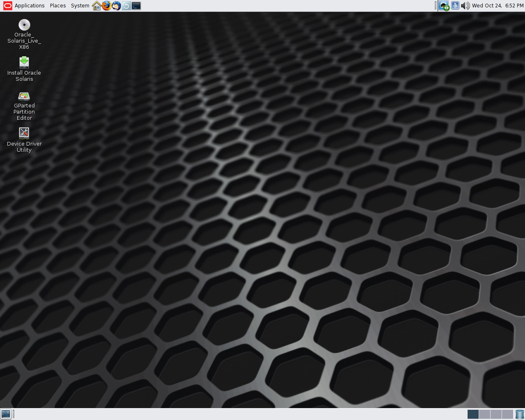The width and height of the screenshot is (525, 420).
Task: Switch to the third workspace
Action: point(496,414)
